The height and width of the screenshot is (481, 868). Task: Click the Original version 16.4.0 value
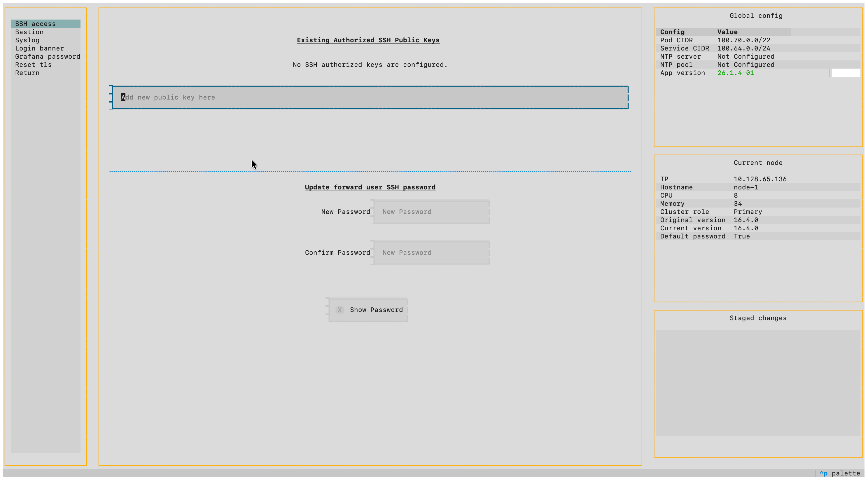[x=746, y=220]
